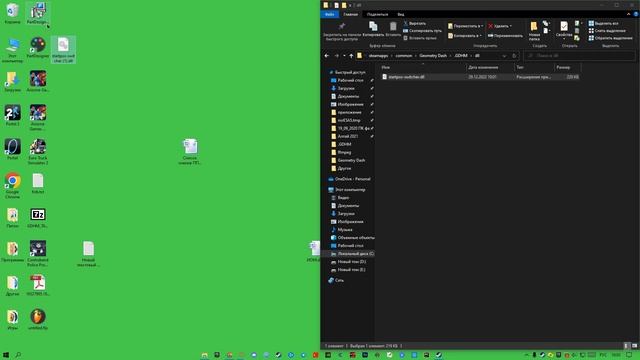Screen dimensions: 640x360
Task: Click common in the address path
Action: (403, 56)
